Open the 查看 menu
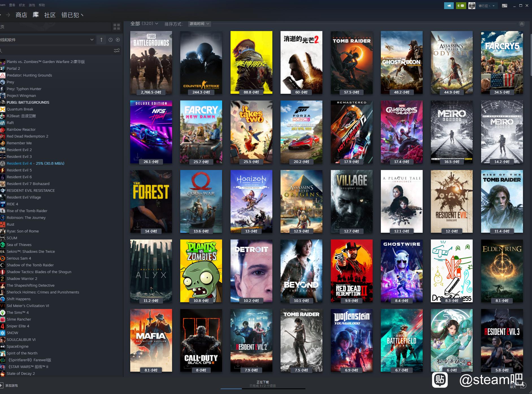This screenshot has width=532, height=394. tap(12, 5)
